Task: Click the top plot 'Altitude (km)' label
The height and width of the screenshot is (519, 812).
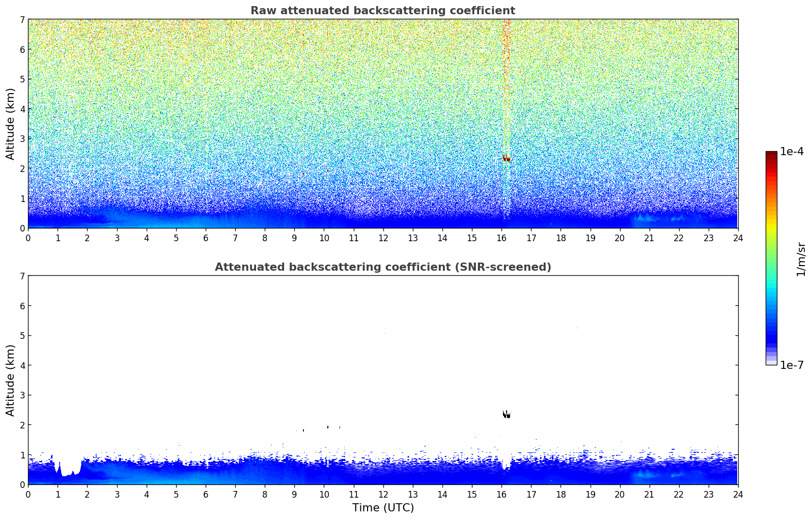Action: click(11, 124)
